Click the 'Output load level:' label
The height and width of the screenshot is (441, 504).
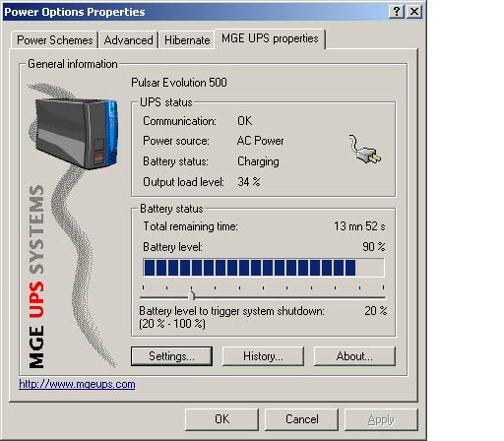183,182
